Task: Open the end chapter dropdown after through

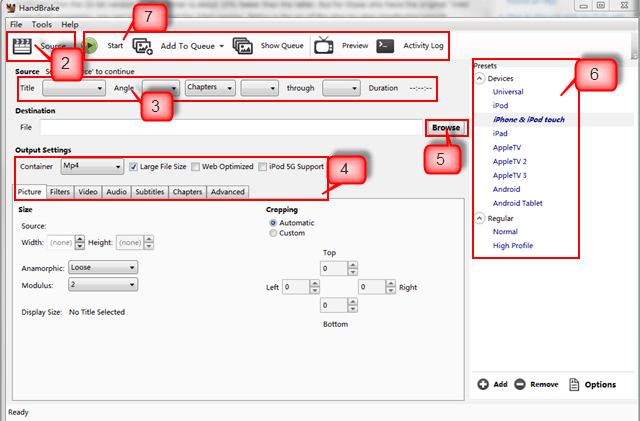Action: (341, 88)
